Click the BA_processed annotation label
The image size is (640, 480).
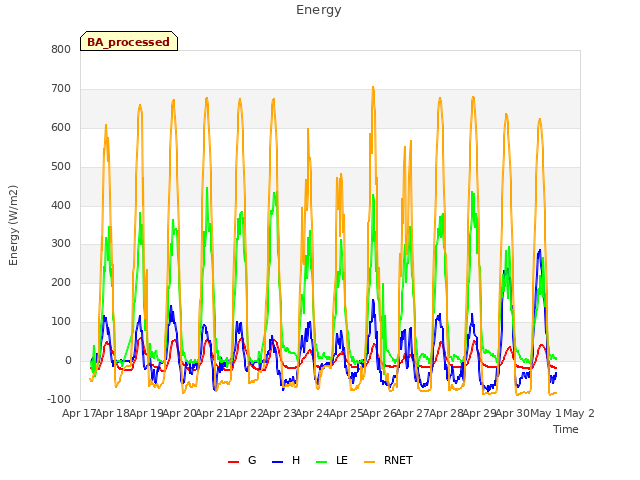pos(129,42)
